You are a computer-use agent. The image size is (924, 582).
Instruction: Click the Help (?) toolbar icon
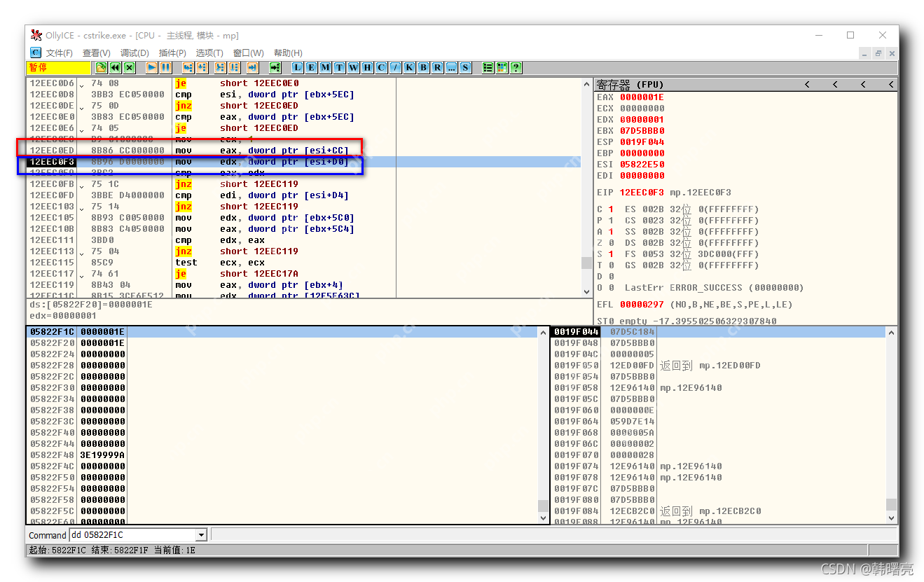tap(516, 67)
